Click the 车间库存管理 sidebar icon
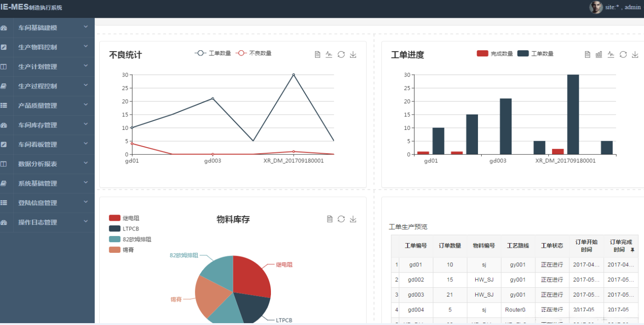The height and width of the screenshot is (325, 644). pyautogui.click(x=4, y=125)
